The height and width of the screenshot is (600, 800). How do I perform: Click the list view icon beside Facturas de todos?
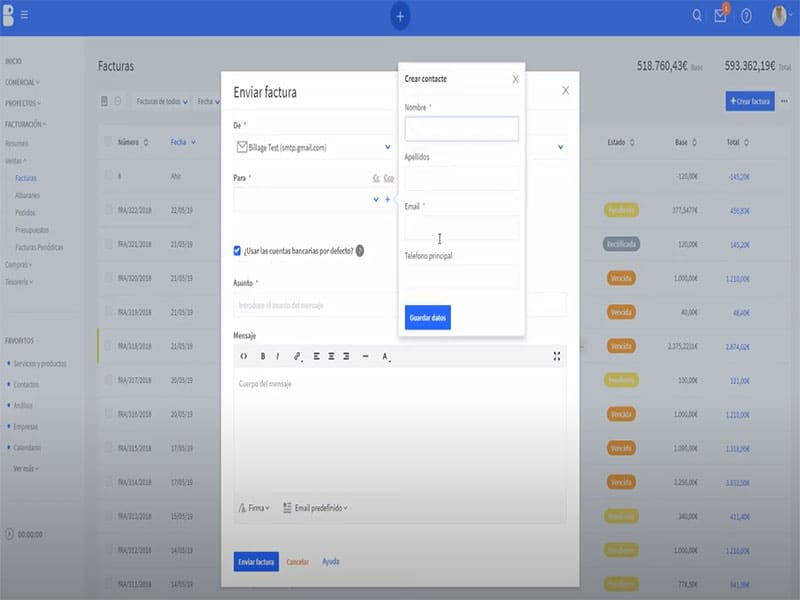104,101
